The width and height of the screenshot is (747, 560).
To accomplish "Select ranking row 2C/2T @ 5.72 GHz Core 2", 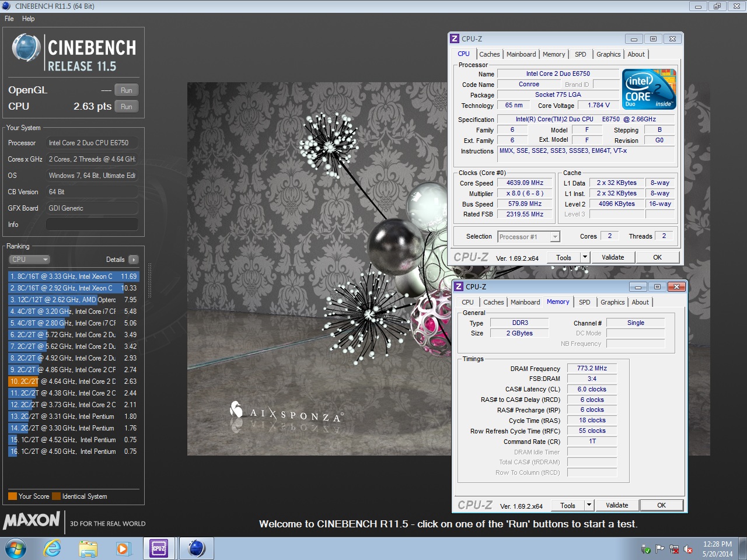I will click(x=74, y=335).
